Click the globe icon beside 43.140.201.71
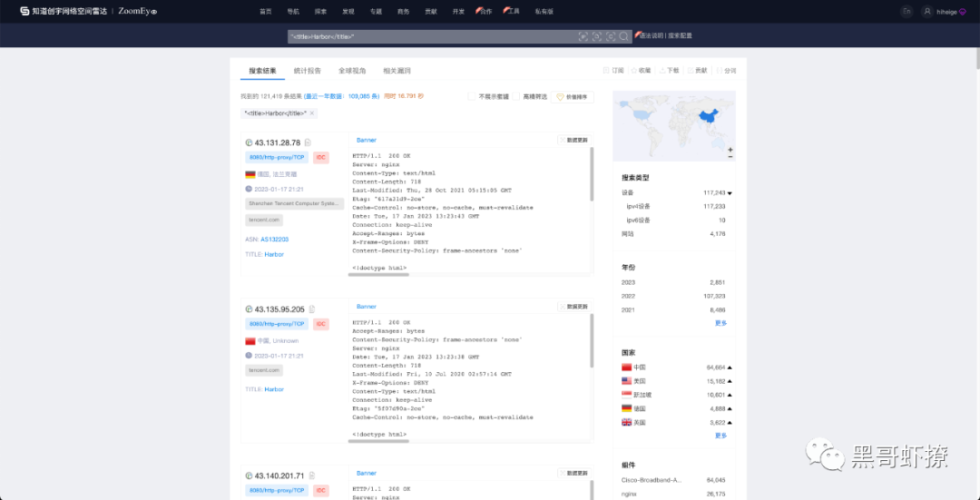This screenshot has width=980, height=500. point(249,475)
